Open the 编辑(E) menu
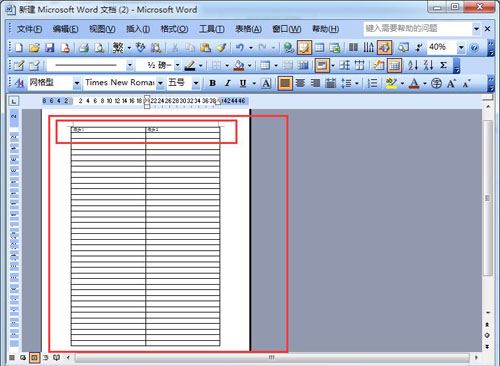The height and width of the screenshot is (366, 500). coord(65,29)
